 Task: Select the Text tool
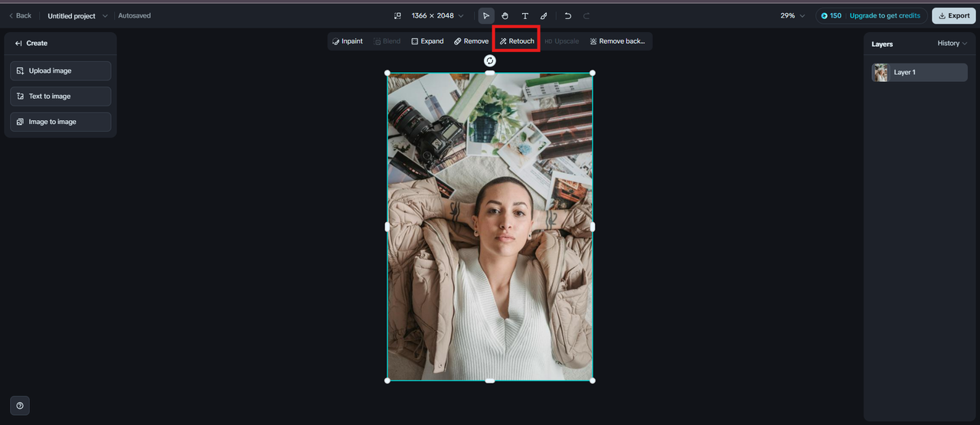point(525,15)
